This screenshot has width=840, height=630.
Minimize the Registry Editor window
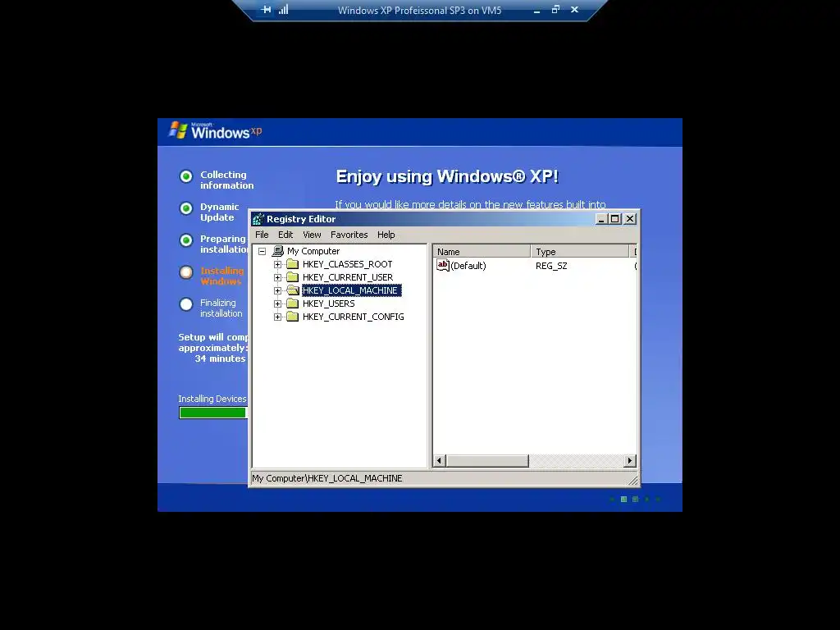click(601, 218)
